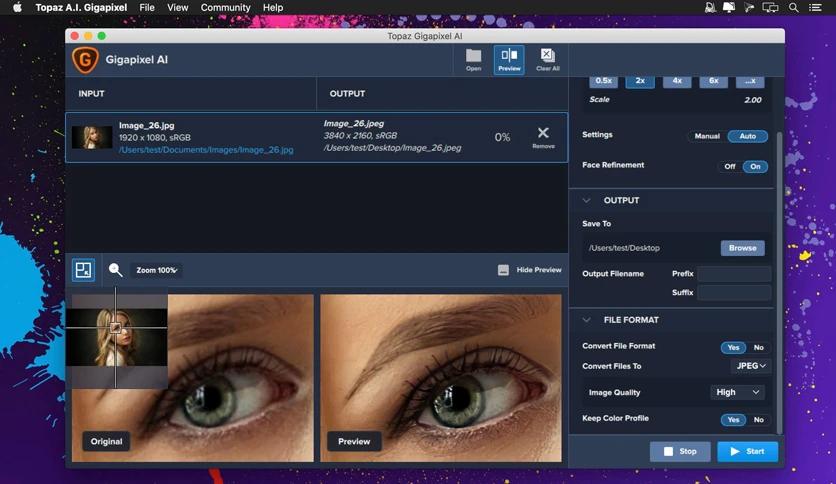The image size is (836, 484).
Task: Click the Suffix input field
Action: [734, 293]
